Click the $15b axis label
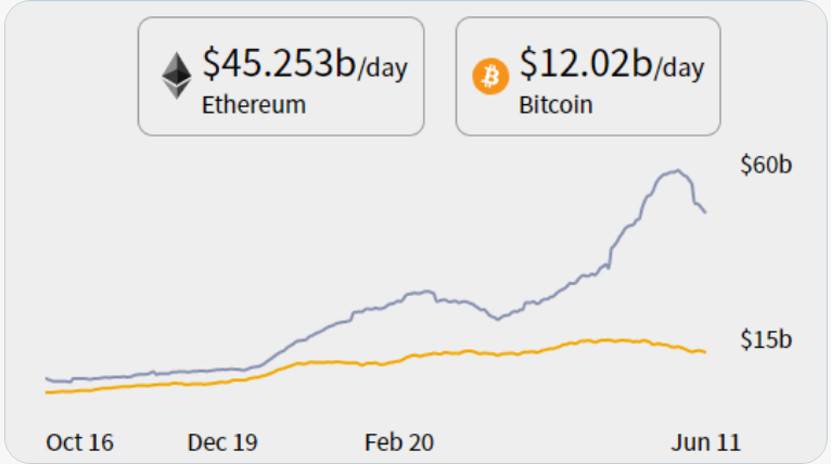Viewport: 832px width, 464px height. pos(766,340)
